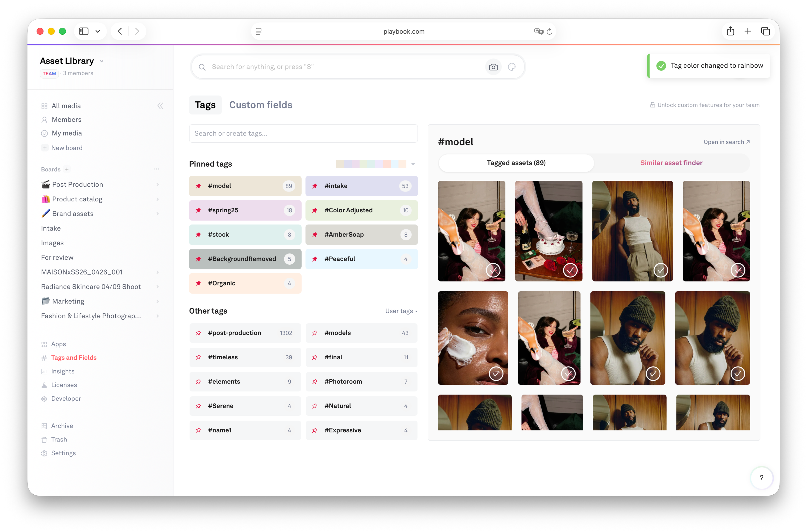807x532 pixels.
Task: Collapse sidebar with double chevron icon
Action: tap(160, 106)
